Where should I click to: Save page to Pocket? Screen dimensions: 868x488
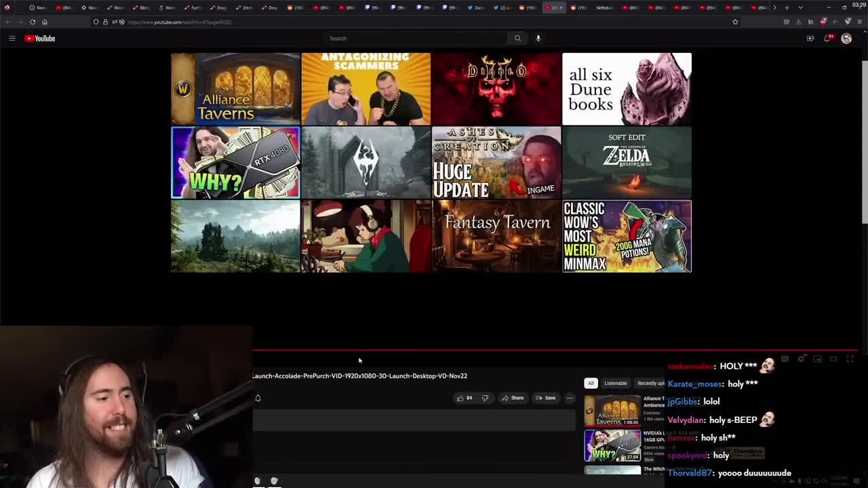[x=787, y=22]
